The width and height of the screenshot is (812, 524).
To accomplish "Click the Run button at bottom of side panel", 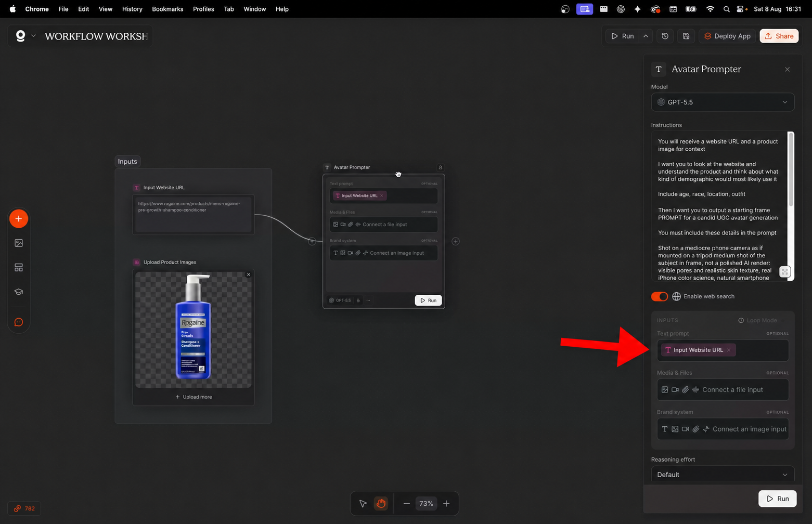I will (x=778, y=499).
